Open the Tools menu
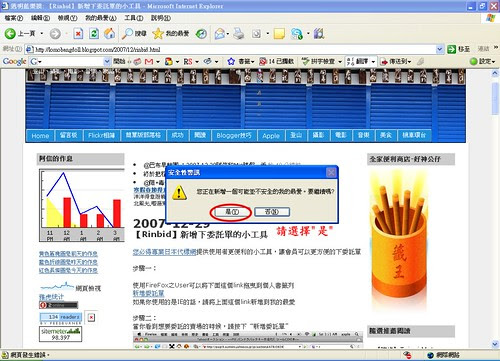Image resolution: width=500 pixels, height=361 pixels. coord(134,18)
